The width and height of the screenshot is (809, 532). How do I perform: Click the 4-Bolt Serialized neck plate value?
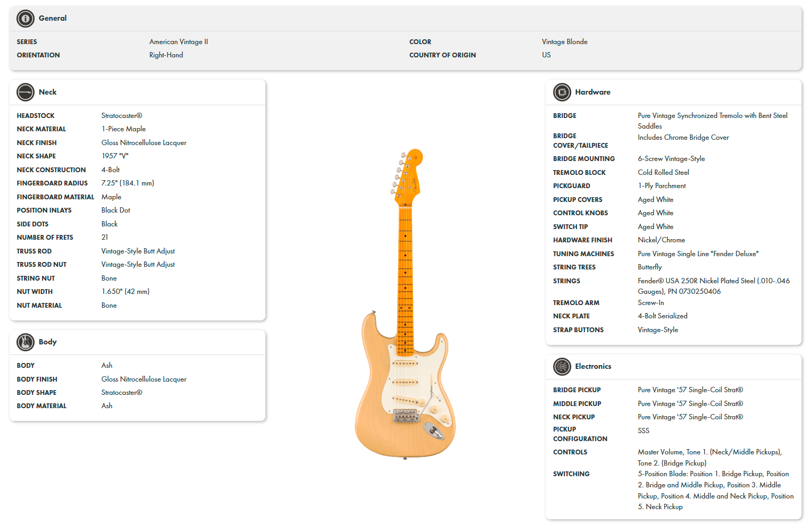click(663, 316)
